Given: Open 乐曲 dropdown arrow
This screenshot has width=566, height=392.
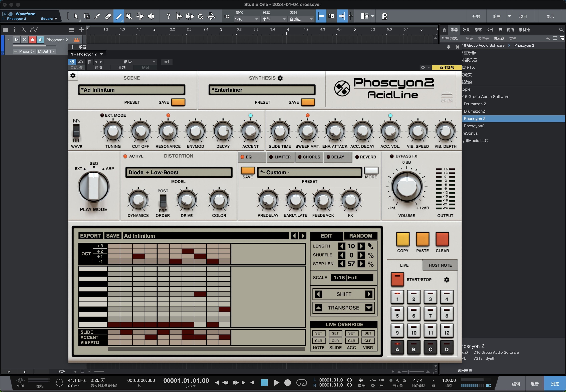Looking at the screenshot, I should click(x=509, y=16).
